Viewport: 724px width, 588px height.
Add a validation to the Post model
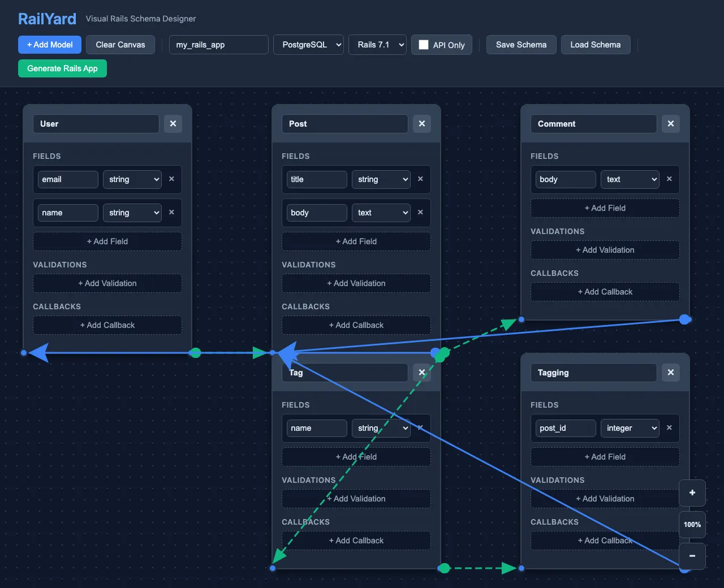point(356,283)
